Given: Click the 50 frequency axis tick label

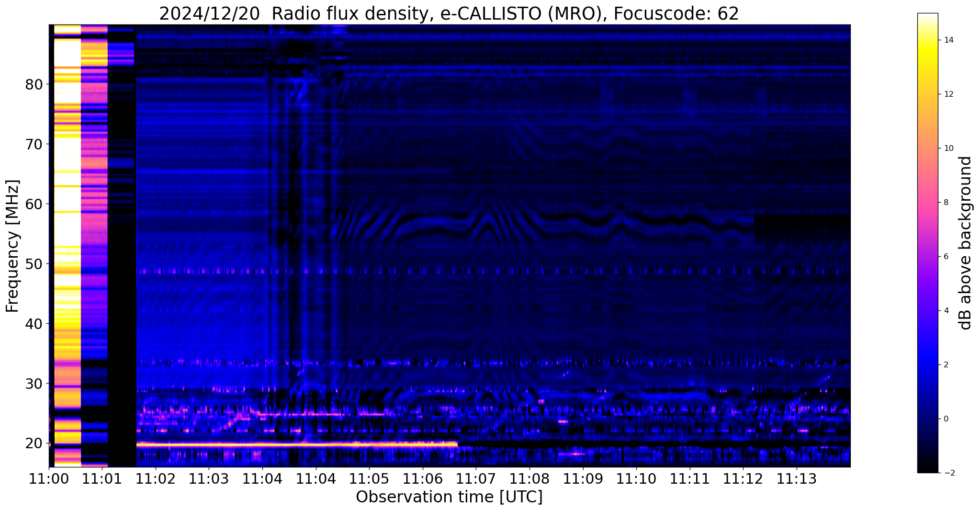Looking at the screenshot, I should pos(34,264).
